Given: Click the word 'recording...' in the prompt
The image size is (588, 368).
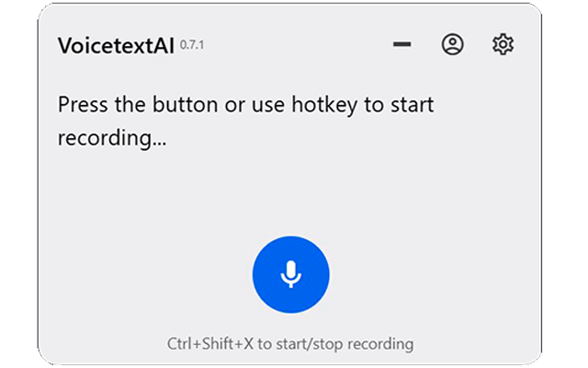Looking at the screenshot, I should 112,139.
